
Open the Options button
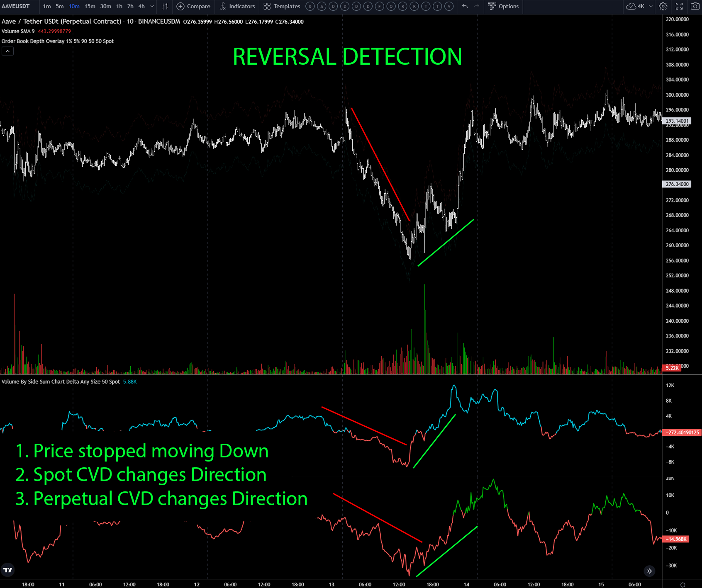pyautogui.click(x=503, y=6)
